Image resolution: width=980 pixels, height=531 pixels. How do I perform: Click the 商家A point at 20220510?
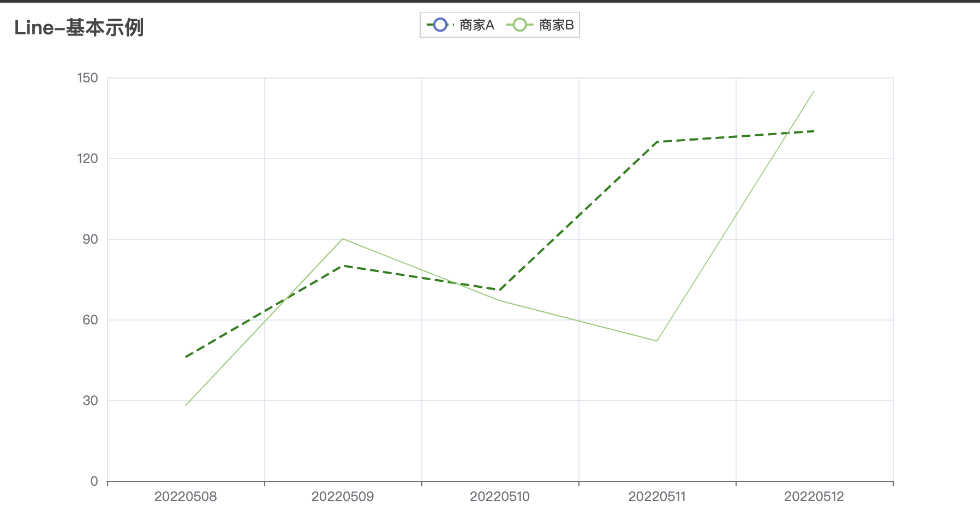click(x=500, y=289)
